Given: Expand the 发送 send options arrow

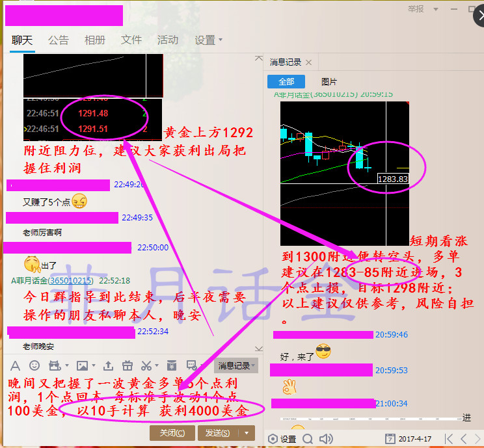Looking at the screenshot, I should coord(247,433).
